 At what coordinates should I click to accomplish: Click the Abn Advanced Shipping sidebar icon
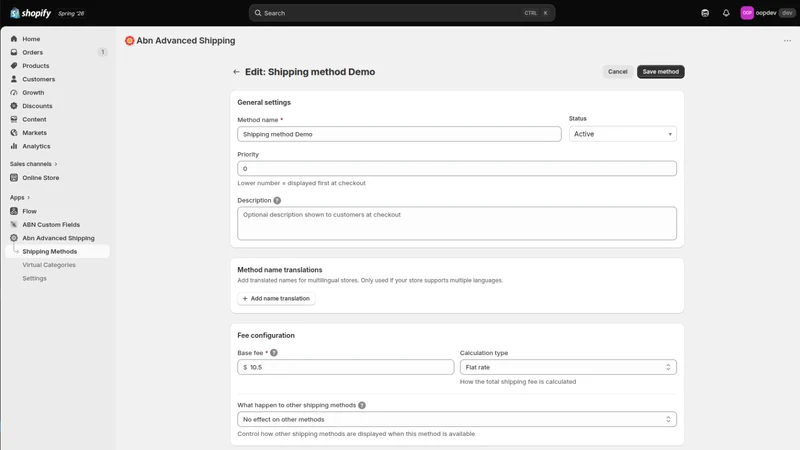point(14,238)
